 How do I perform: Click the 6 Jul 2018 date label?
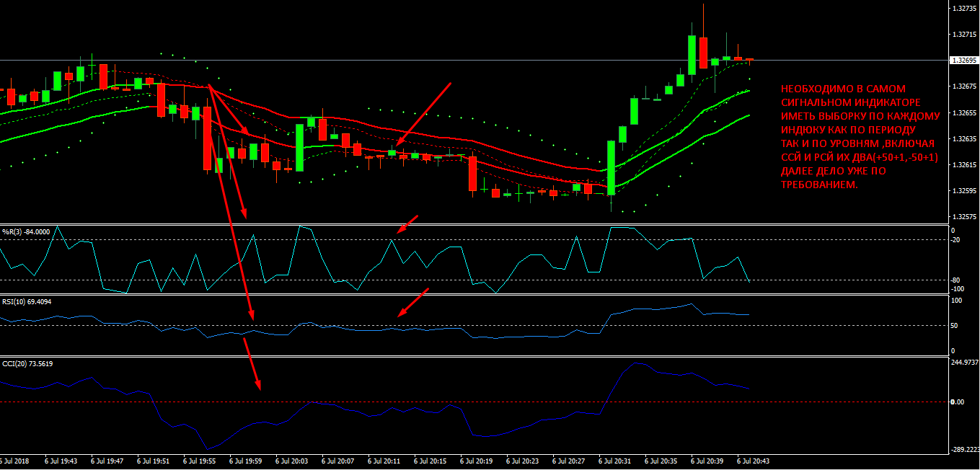pos(15,461)
